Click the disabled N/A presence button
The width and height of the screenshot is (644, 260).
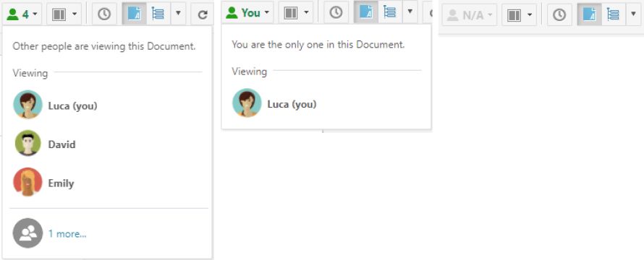[470, 15]
